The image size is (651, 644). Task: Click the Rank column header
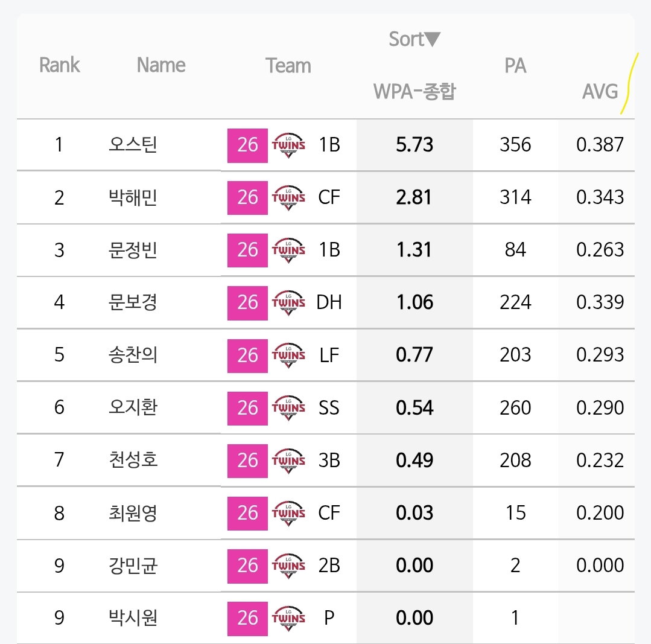tap(59, 65)
